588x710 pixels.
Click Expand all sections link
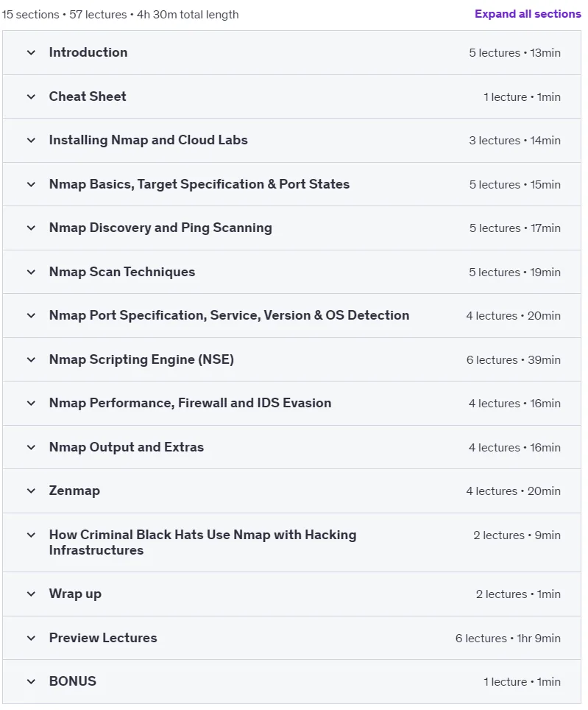[528, 14]
